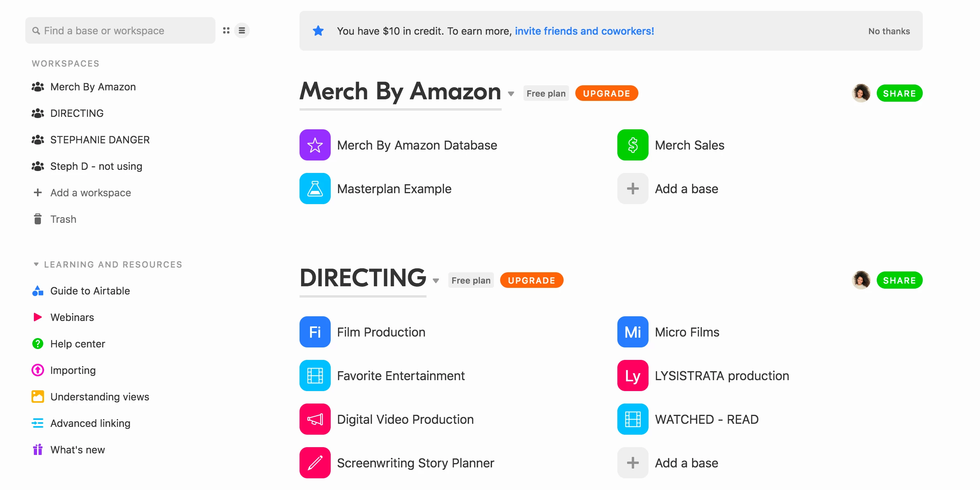The image size is (980, 490).
Task: Click Free plan badge for DIRECTING
Action: coord(471,280)
